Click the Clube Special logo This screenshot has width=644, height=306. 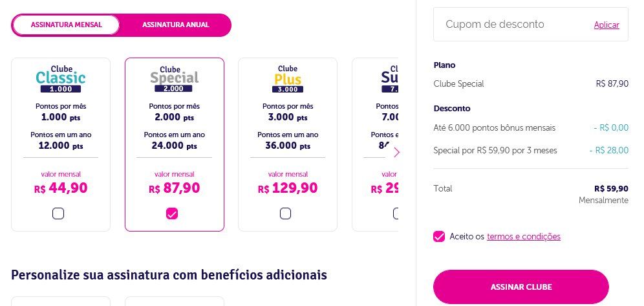tap(174, 79)
